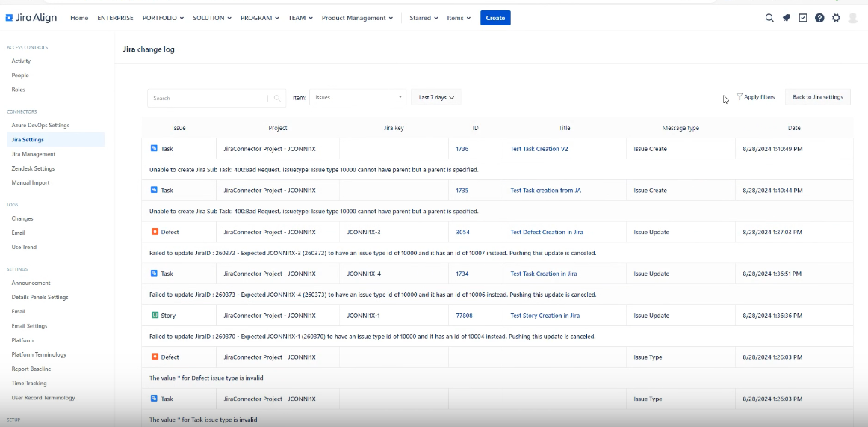This screenshot has height=427, width=868.
Task: Expand the SOLUTION menu
Action: (212, 18)
